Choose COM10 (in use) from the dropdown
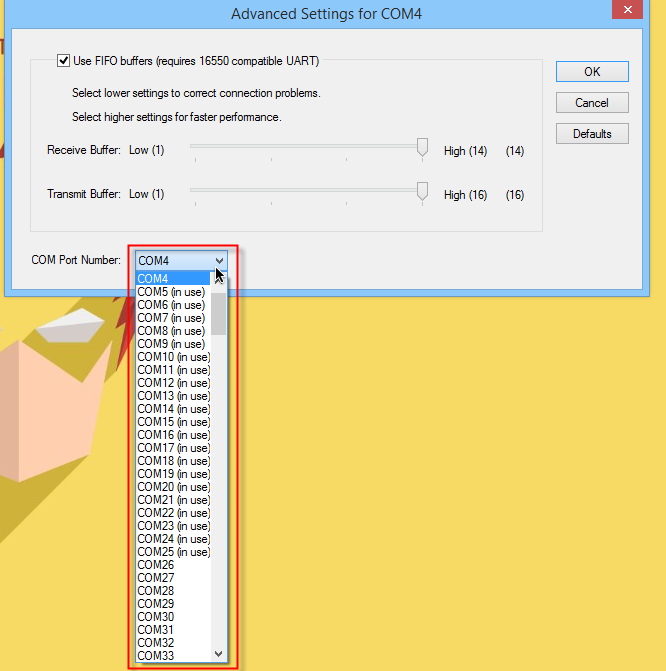 click(173, 357)
